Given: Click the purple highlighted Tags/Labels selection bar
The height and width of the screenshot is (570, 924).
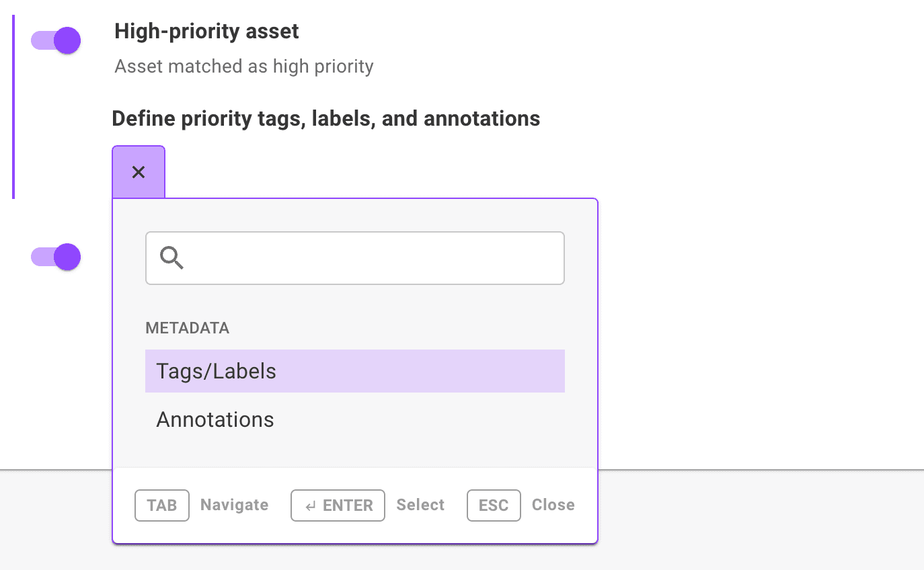Looking at the screenshot, I should pos(354,371).
